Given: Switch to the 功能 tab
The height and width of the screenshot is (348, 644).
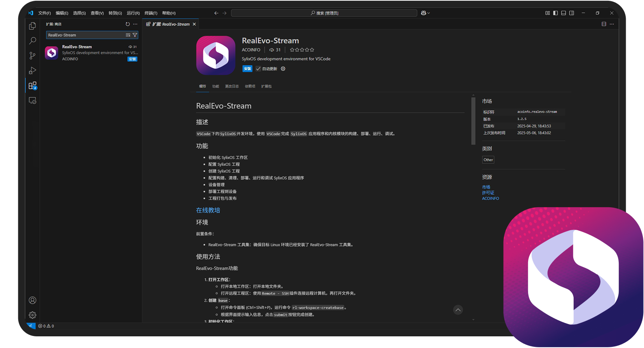Looking at the screenshot, I should [215, 86].
